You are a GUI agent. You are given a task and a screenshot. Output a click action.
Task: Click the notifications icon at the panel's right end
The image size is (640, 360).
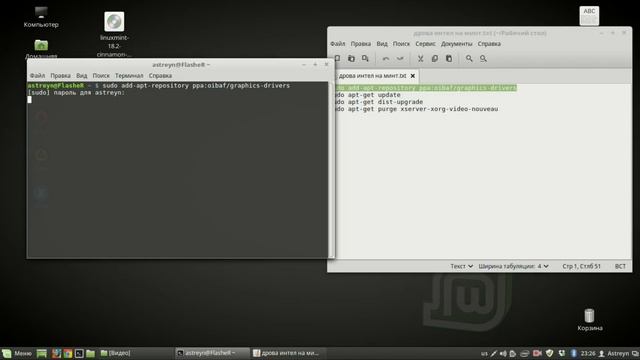pyautogui.click(x=635, y=353)
